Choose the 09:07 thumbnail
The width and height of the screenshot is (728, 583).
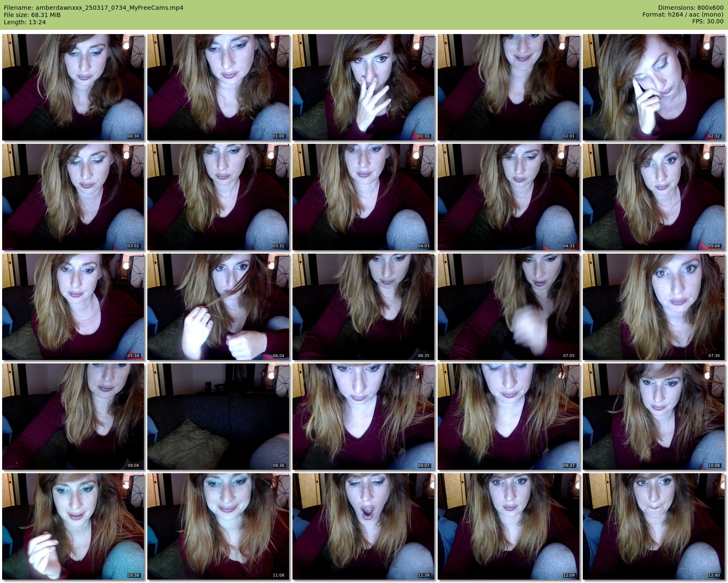(x=364, y=417)
